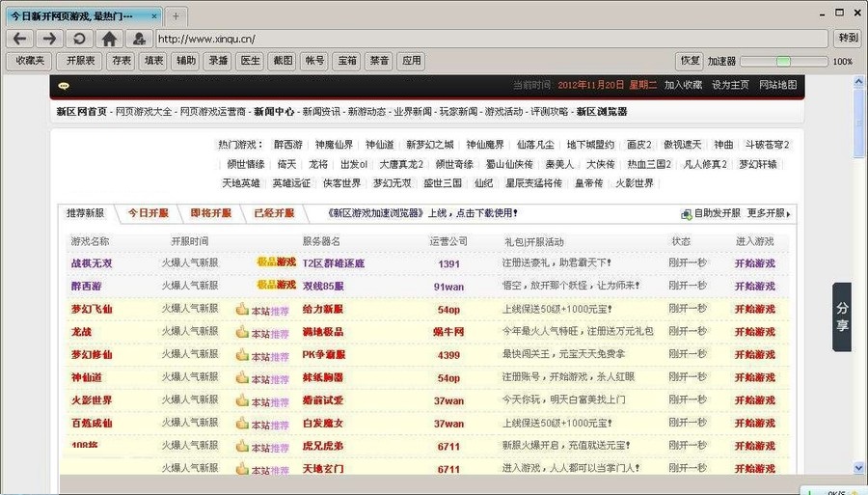Click the 辅助 toolbar button
Screen dimensions: 868x495
pyautogui.click(x=185, y=61)
